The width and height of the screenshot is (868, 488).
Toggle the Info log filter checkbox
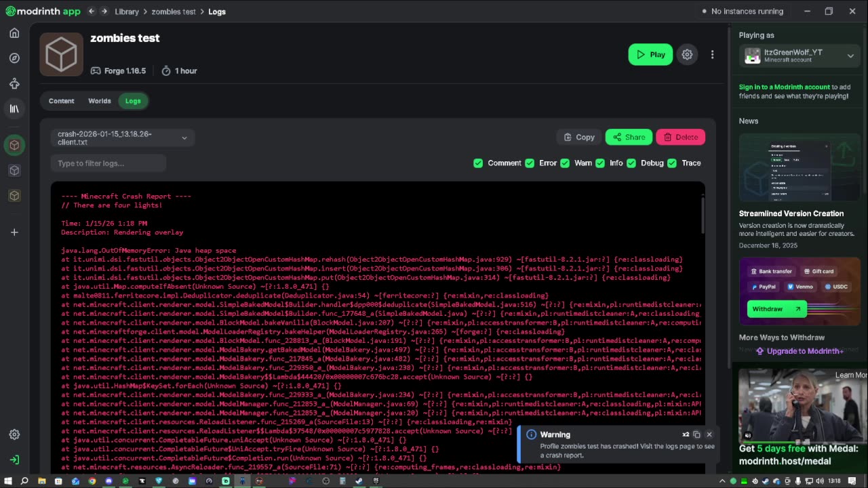600,163
